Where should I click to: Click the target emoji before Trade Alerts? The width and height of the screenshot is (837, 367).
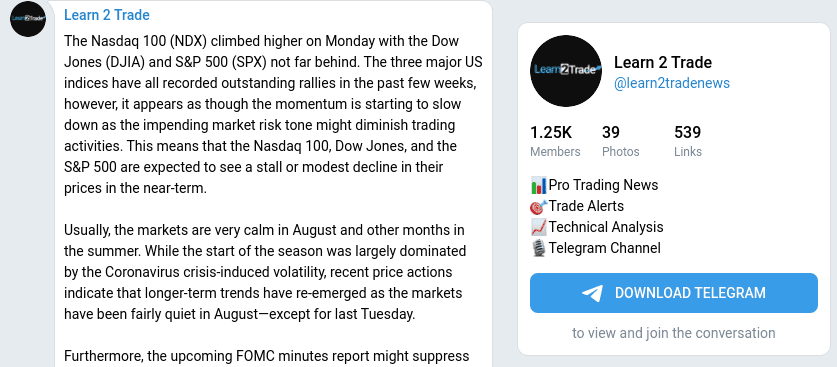coord(539,206)
